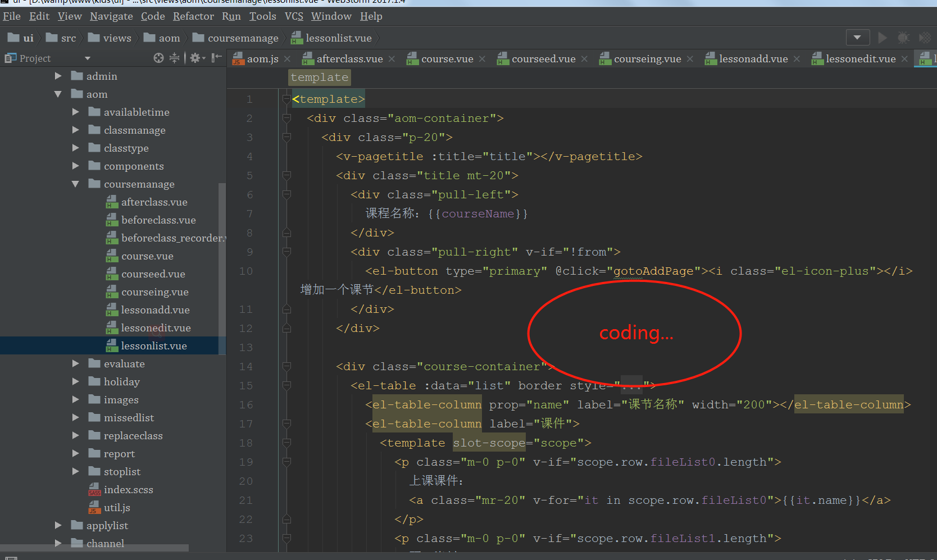Collapse all in Project panel
Image resolution: width=937 pixels, height=560 pixels.
coord(175,58)
